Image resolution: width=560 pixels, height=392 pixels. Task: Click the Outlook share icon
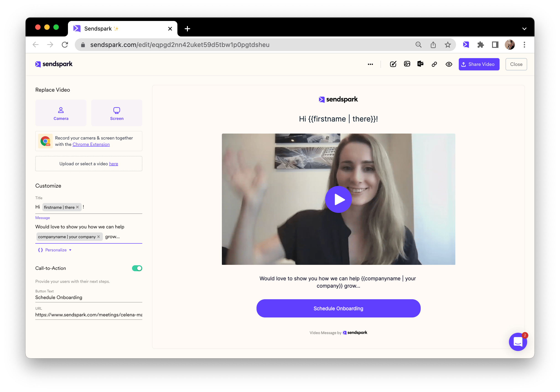click(x=420, y=64)
